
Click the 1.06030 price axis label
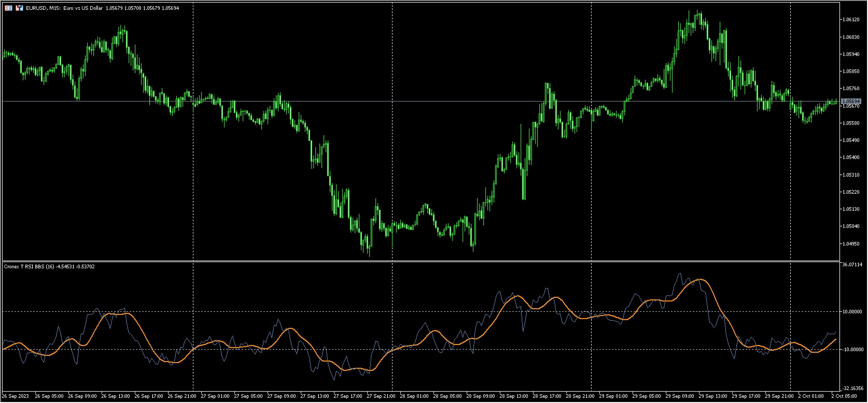click(851, 37)
